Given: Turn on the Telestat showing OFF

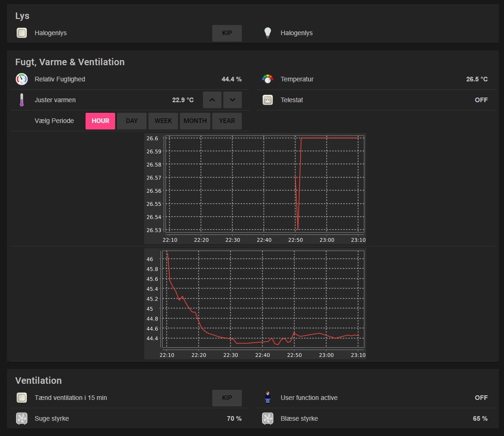Looking at the screenshot, I should [481, 100].
